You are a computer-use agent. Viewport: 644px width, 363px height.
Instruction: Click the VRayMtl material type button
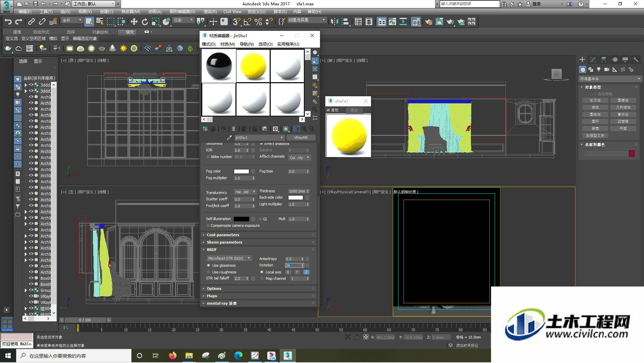click(301, 138)
